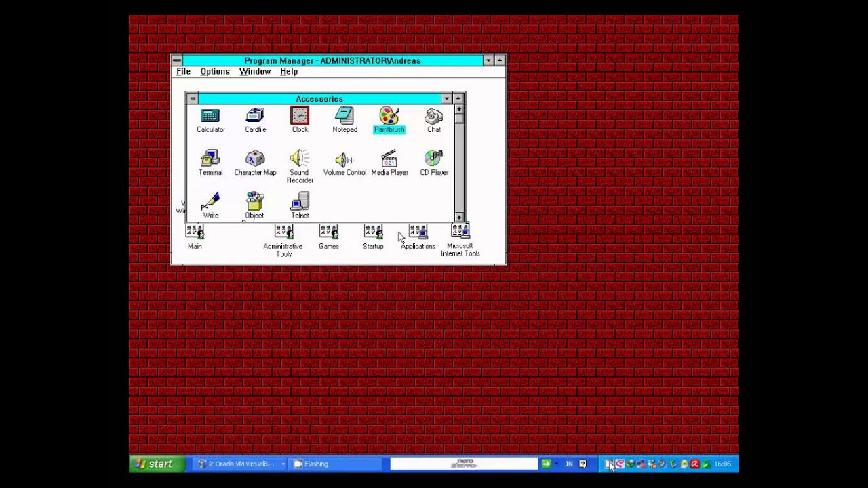The image size is (868, 488).
Task: Open the Sound Recorder icon
Action: point(300,167)
